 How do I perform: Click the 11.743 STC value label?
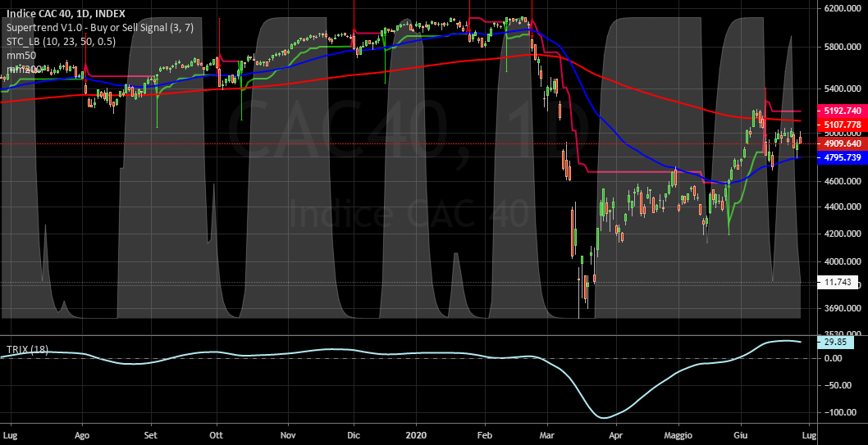point(838,283)
